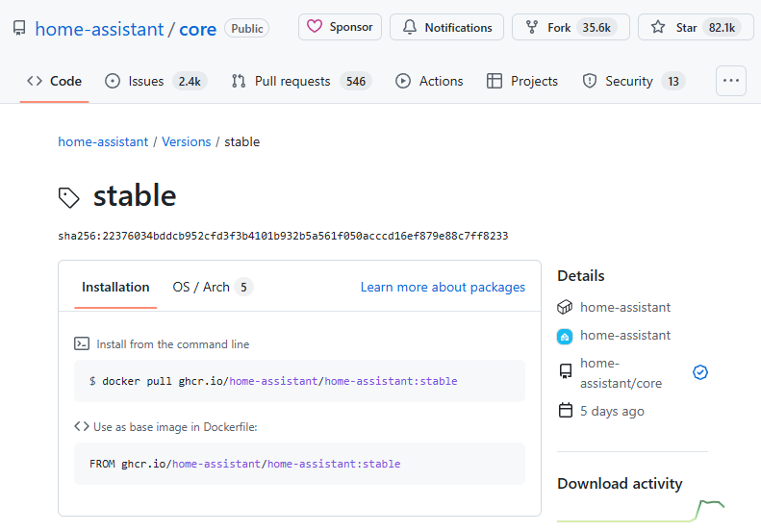
Task: Click the docker pull command text
Action: click(x=273, y=381)
